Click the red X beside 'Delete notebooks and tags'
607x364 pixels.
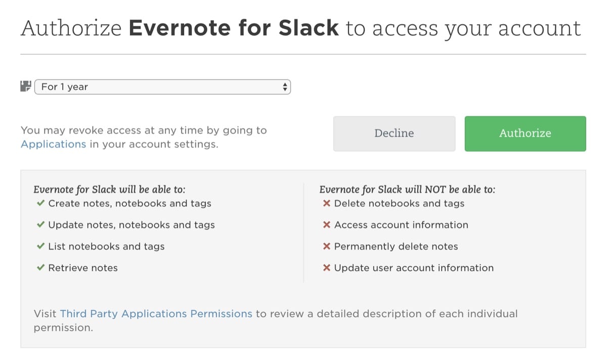coord(327,203)
